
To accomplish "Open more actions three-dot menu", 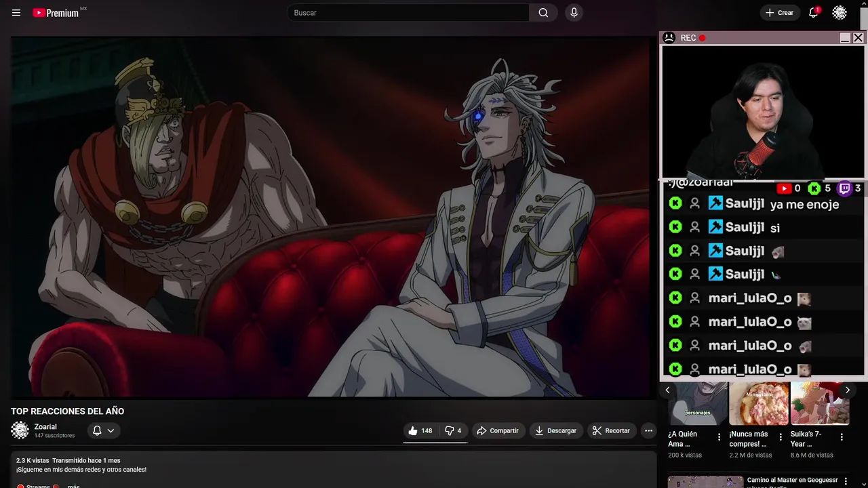I will (x=648, y=430).
